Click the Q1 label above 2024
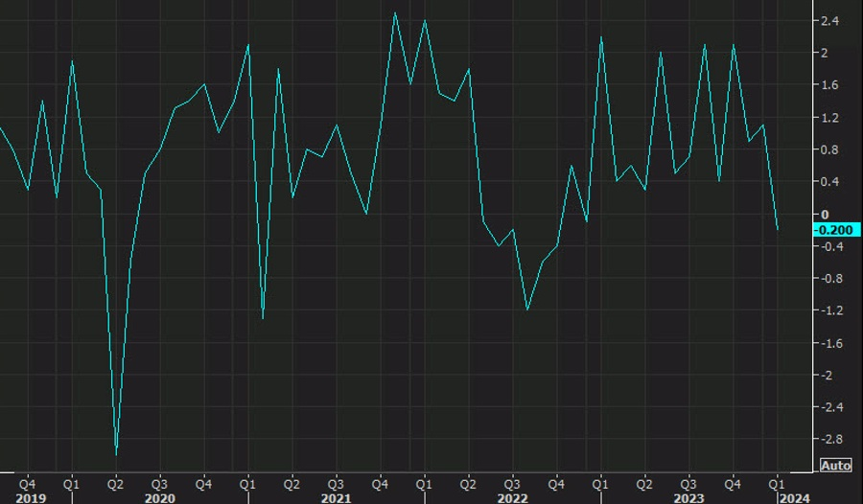Screen dimensions: 863x504 (x=776, y=484)
